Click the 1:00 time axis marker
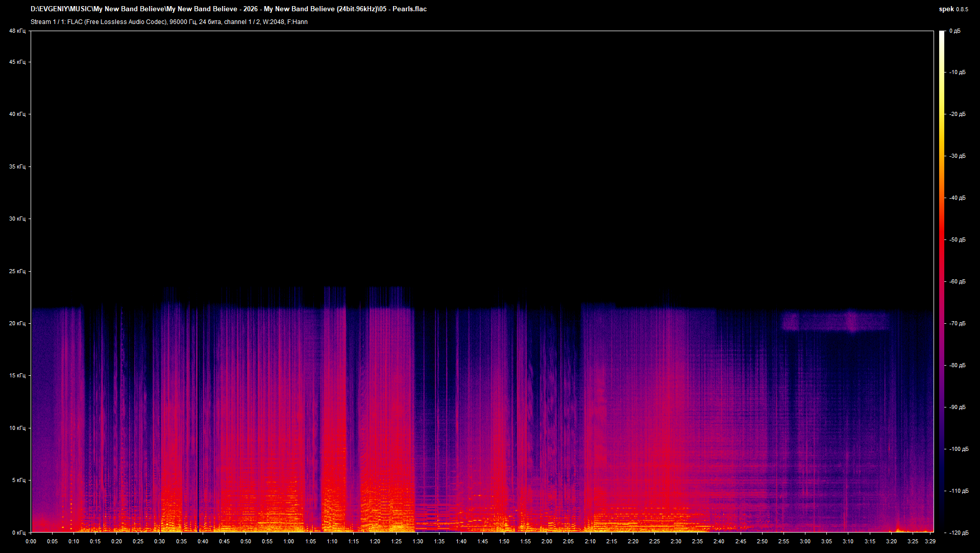This screenshot has height=553, width=980. tap(288, 541)
